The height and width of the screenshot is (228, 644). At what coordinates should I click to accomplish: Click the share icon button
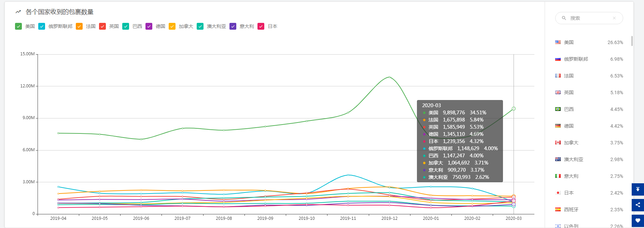[x=638, y=205]
